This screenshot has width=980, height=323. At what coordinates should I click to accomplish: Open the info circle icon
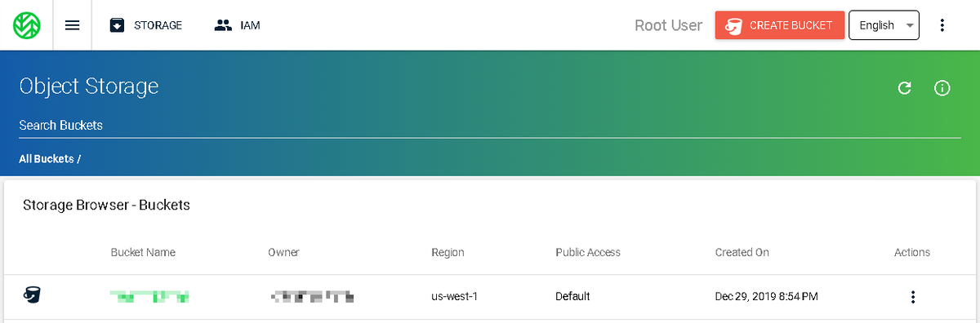(942, 88)
